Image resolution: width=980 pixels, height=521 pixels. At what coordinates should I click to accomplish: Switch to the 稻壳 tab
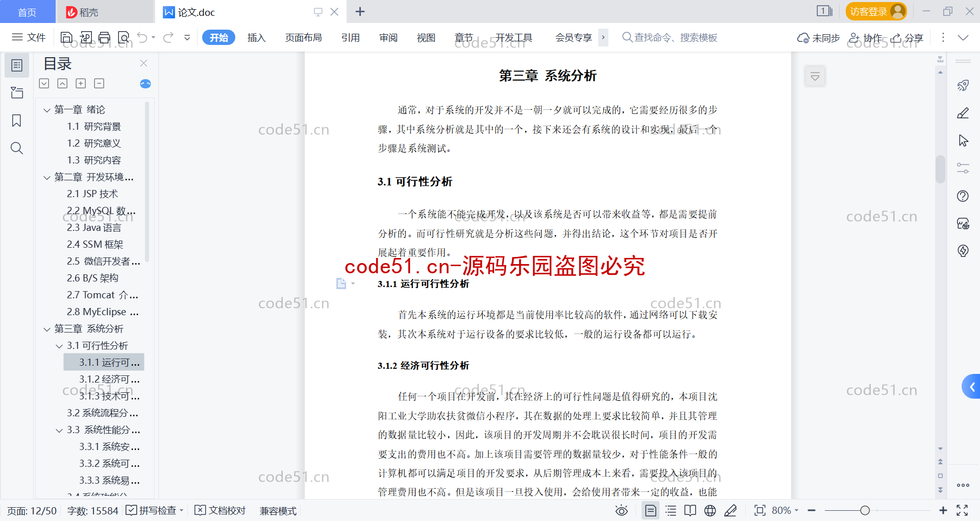tap(105, 12)
